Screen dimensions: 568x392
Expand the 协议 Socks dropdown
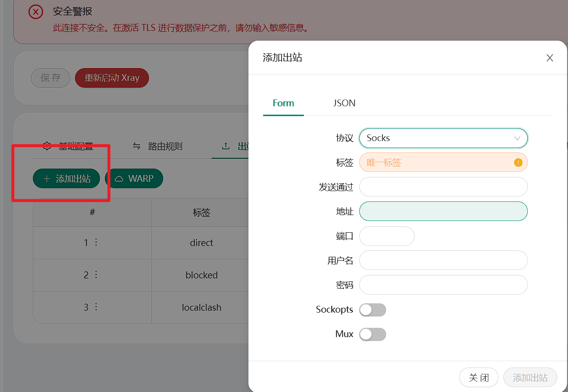tap(444, 138)
